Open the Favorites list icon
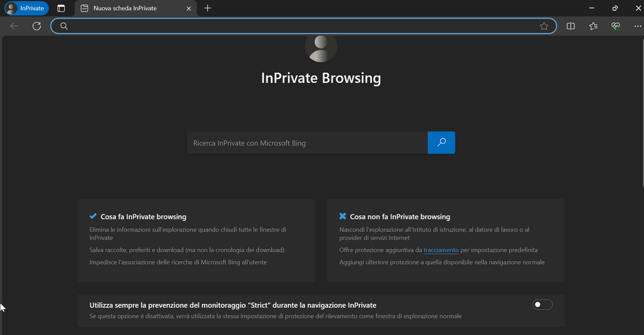 coord(593,27)
